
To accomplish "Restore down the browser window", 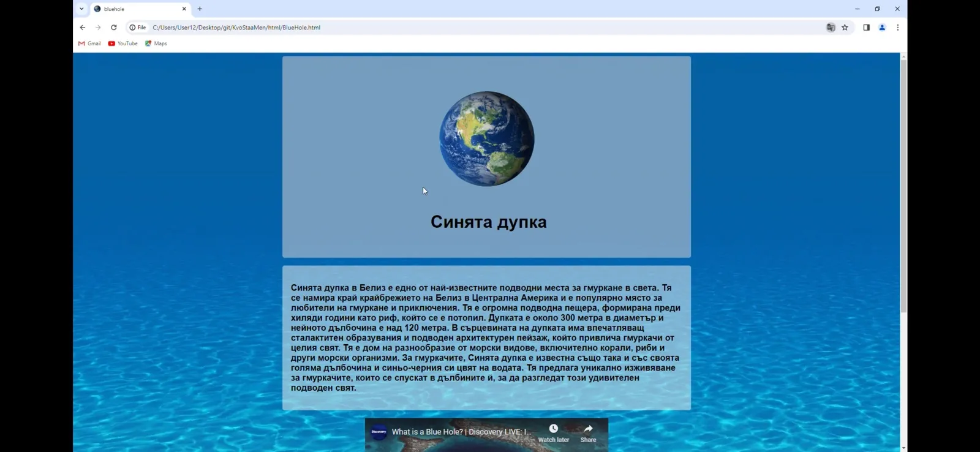I will click(x=877, y=9).
